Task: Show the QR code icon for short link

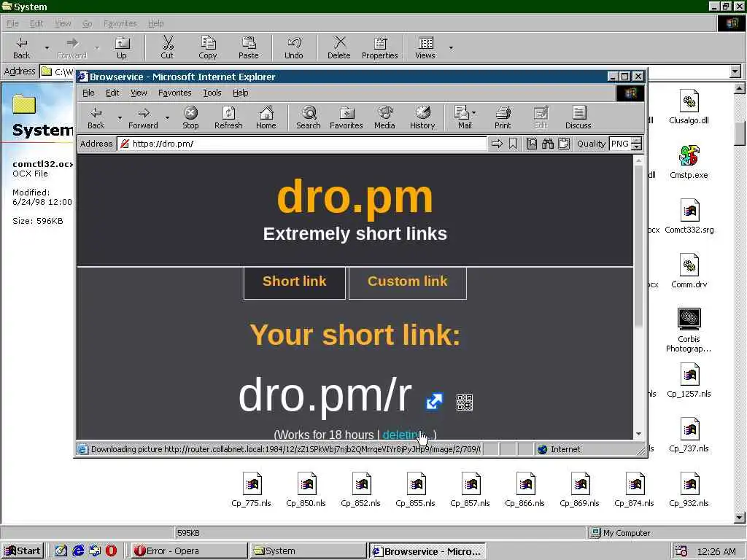Action: 465,402
